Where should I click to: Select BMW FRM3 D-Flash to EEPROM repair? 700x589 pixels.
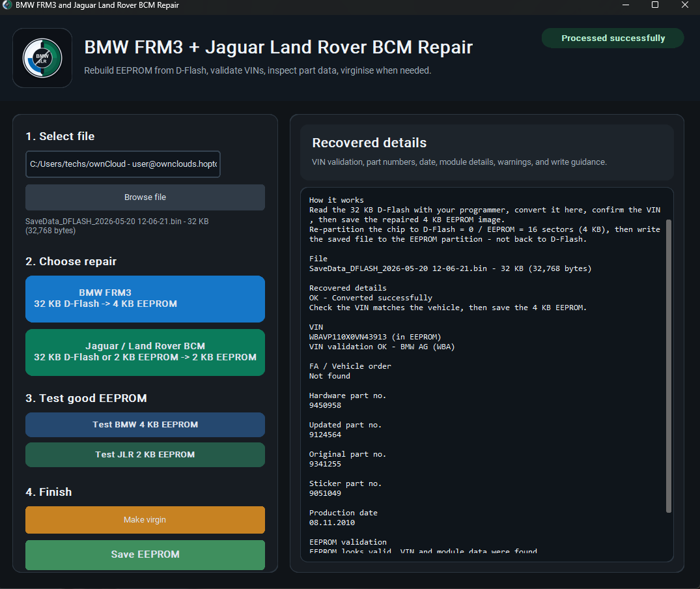pos(145,299)
